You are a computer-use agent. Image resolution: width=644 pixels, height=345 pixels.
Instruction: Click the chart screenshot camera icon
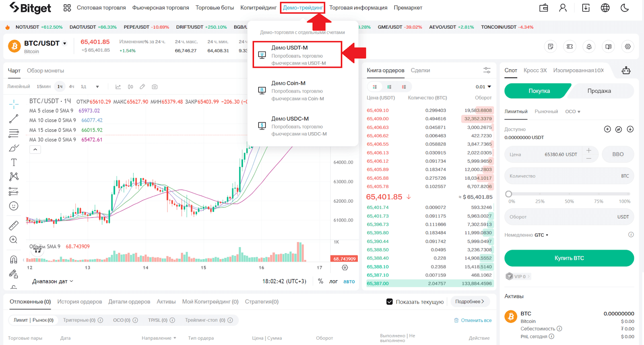tap(155, 87)
